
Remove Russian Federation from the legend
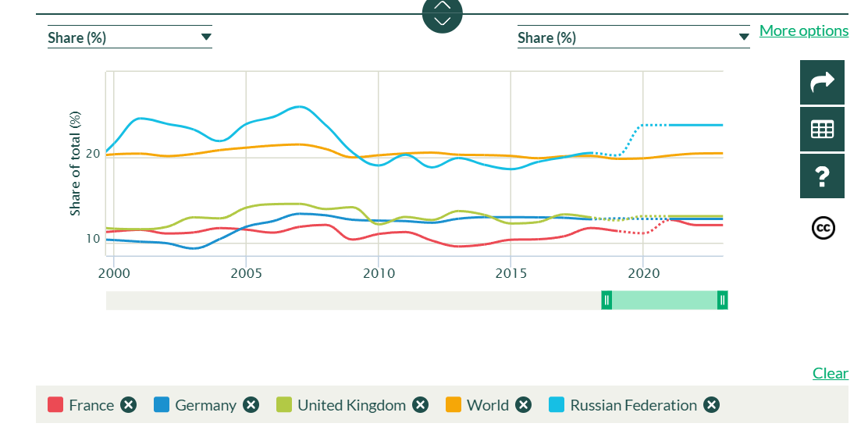coord(711,404)
